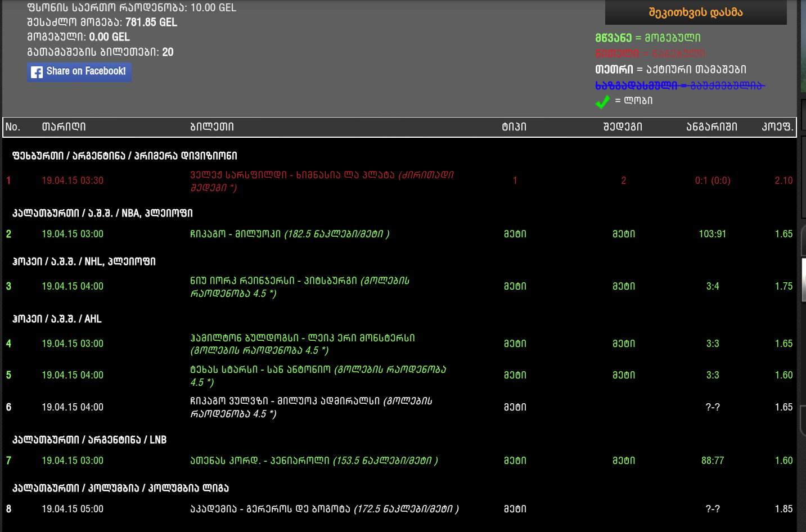The image size is (806, 532).
Task: Click the green checkmark legend icon
Action: point(602,102)
